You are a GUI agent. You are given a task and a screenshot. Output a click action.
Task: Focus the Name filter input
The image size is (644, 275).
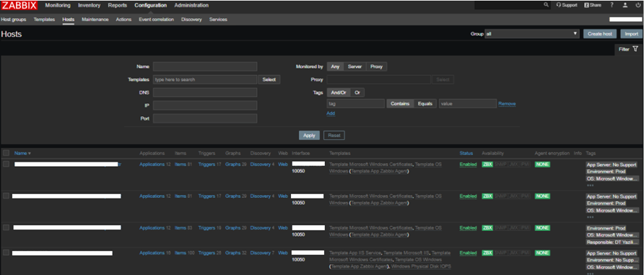click(x=205, y=66)
